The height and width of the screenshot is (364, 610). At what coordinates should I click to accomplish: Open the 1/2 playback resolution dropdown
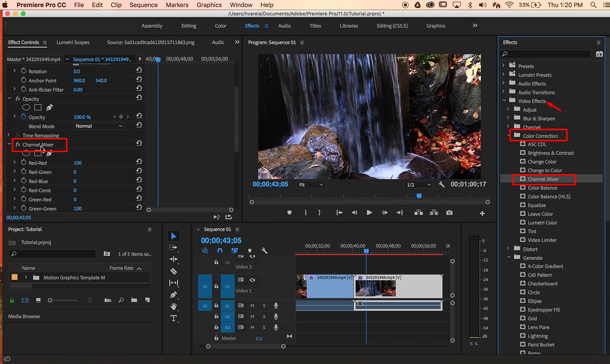(418, 185)
